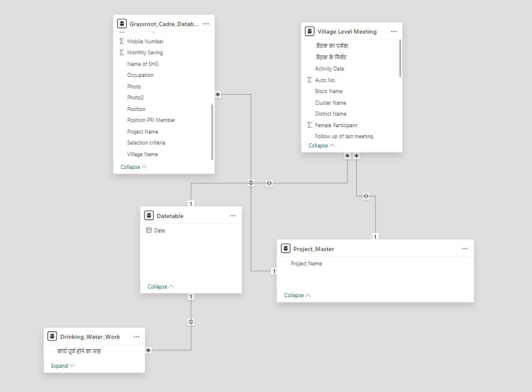This screenshot has width=532, height=392.
Task: Click the Drinking_Water_Work table storage icon
Action: [52, 336]
